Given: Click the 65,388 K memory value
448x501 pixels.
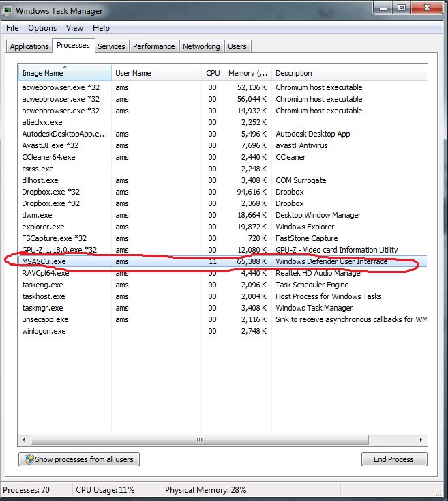Looking at the screenshot, I should pos(252,261).
